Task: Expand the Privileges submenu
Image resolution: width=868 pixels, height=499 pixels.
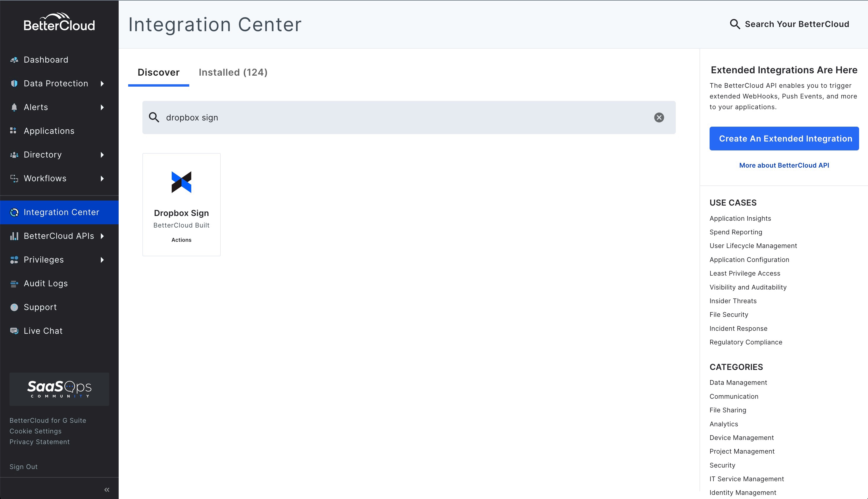Action: 102,260
